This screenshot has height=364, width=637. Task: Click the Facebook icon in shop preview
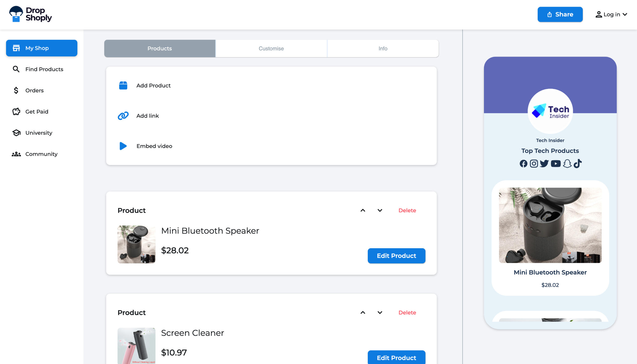coord(523,164)
